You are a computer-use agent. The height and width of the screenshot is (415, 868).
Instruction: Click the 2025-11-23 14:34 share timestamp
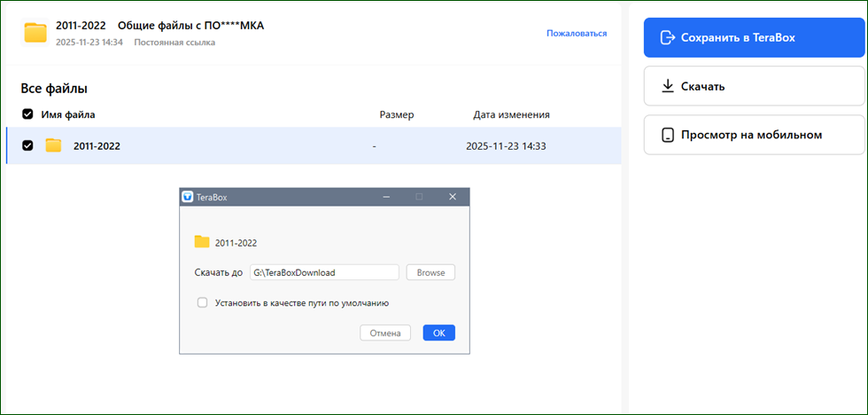[89, 42]
